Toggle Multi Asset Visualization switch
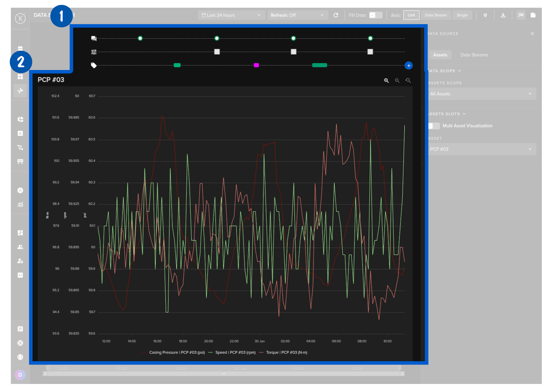Screen dimensions: 553x392 tap(434, 126)
